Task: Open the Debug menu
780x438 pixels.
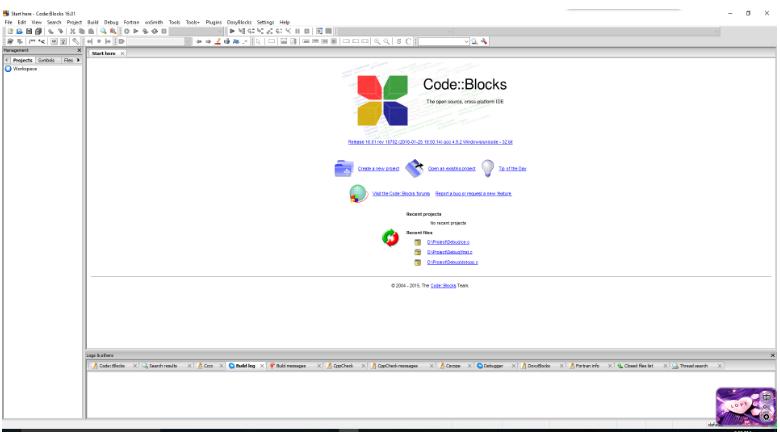Action: pyautogui.click(x=111, y=22)
